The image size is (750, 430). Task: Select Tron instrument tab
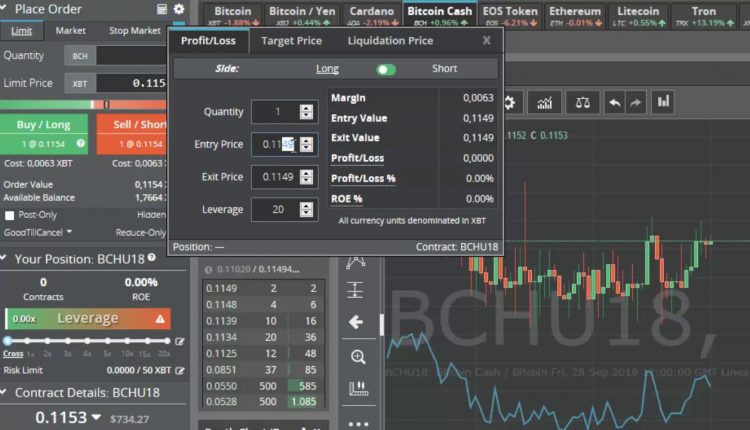(704, 15)
